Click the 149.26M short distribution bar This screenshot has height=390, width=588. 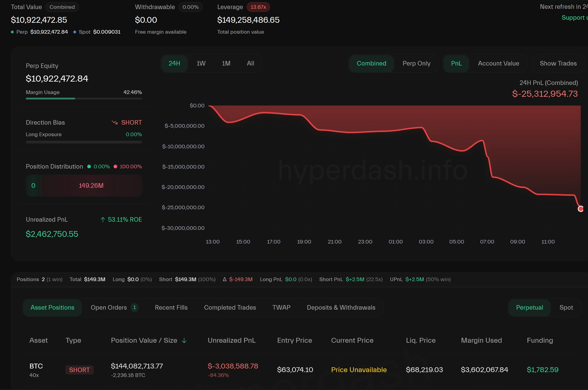pos(91,186)
